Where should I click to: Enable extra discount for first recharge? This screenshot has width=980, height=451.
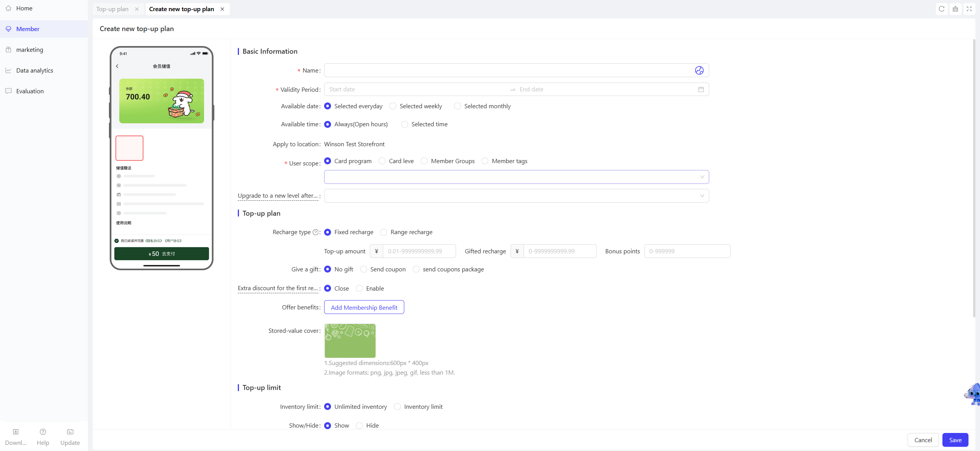coord(359,289)
